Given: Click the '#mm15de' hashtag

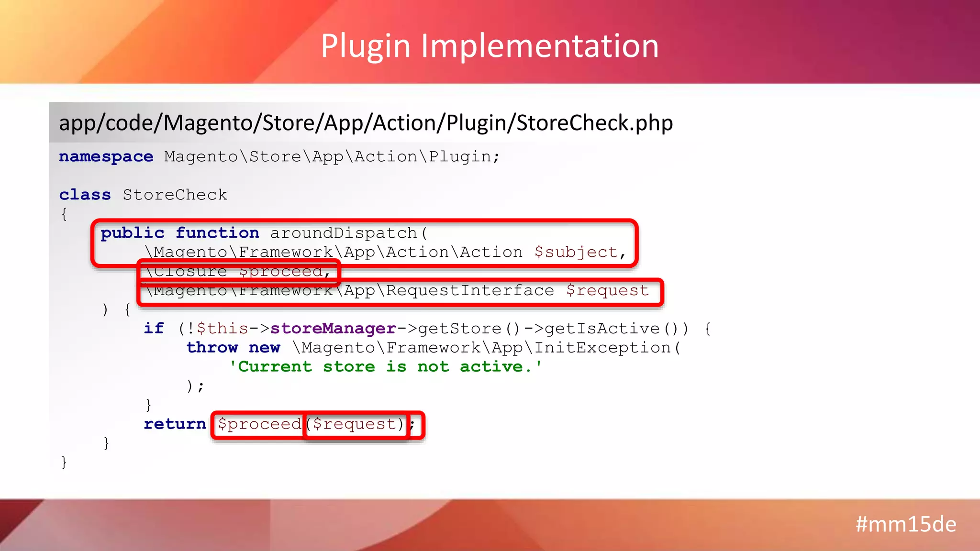Looking at the screenshot, I should pyautogui.click(x=906, y=524).
